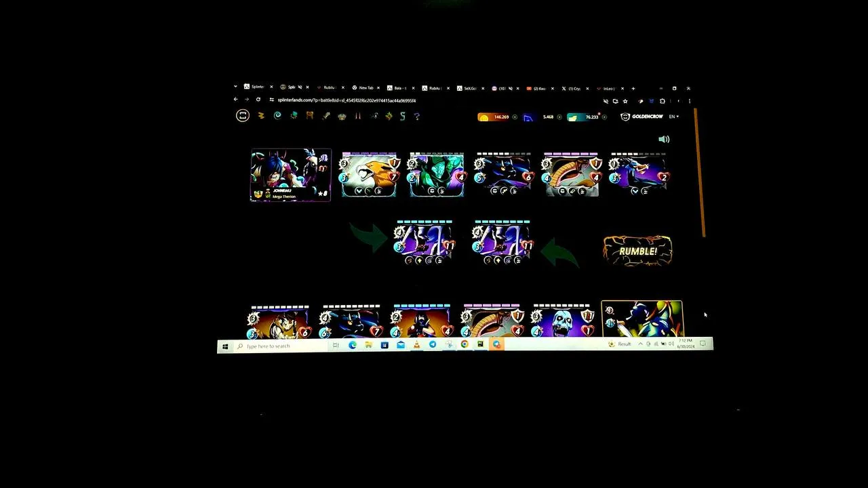Click the RUMBLE! button
868x488 pixels.
(x=637, y=251)
